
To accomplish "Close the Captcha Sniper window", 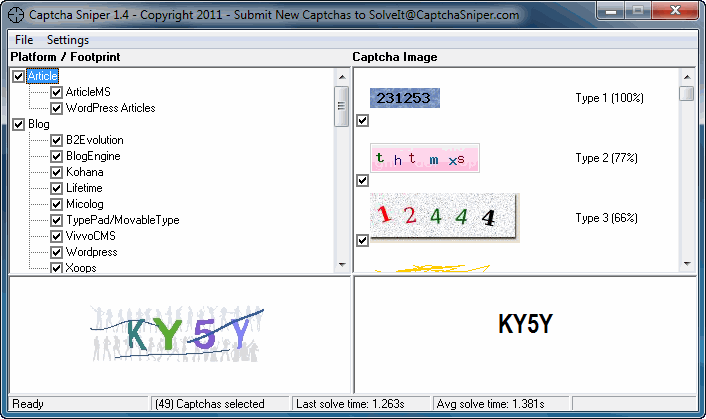I will click(x=675, y=11).
